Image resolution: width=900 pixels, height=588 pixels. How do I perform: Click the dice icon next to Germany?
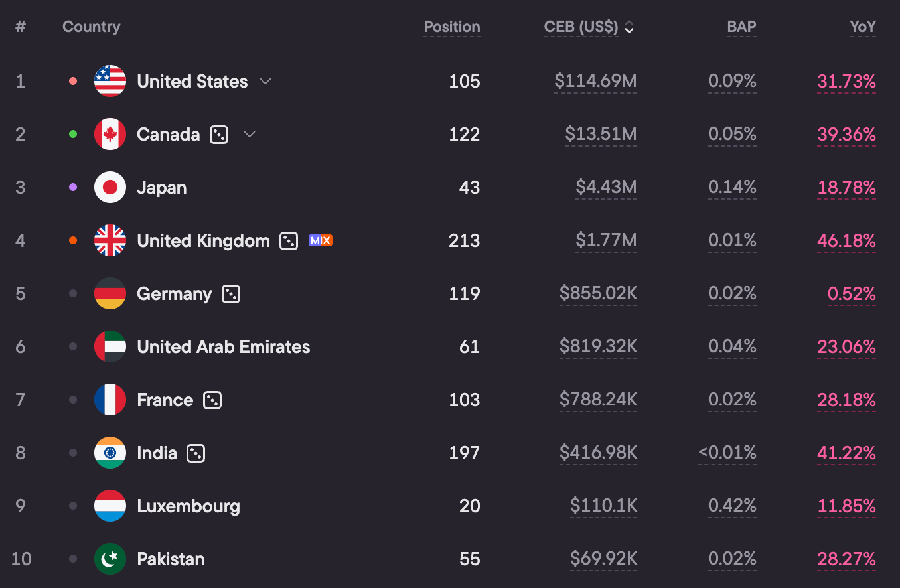click(231, 294)
